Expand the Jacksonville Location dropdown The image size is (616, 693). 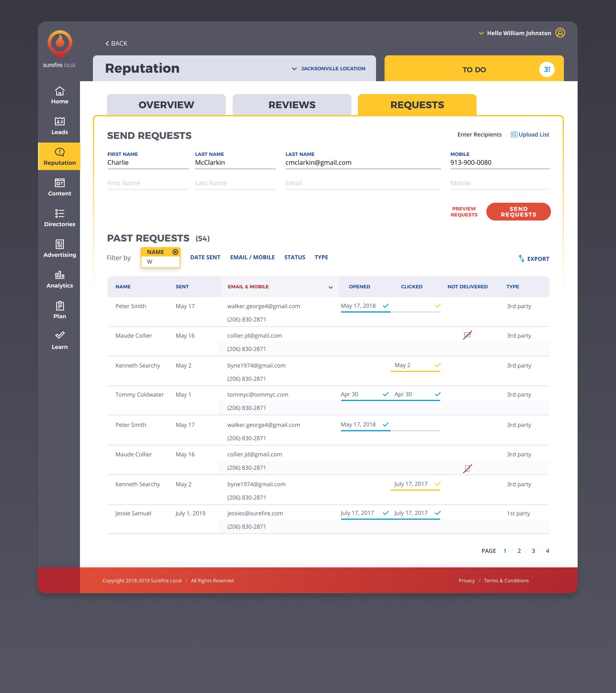pyautogui.click(x=328, y=69)
